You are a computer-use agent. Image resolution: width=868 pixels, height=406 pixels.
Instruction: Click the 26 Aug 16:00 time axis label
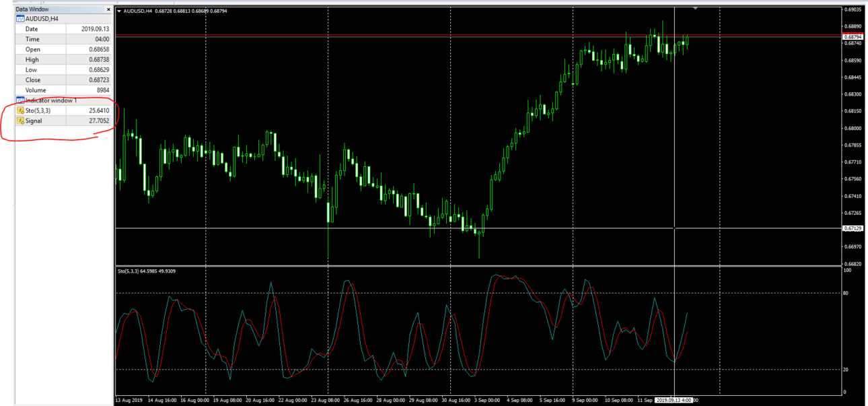tap(358, 400)
